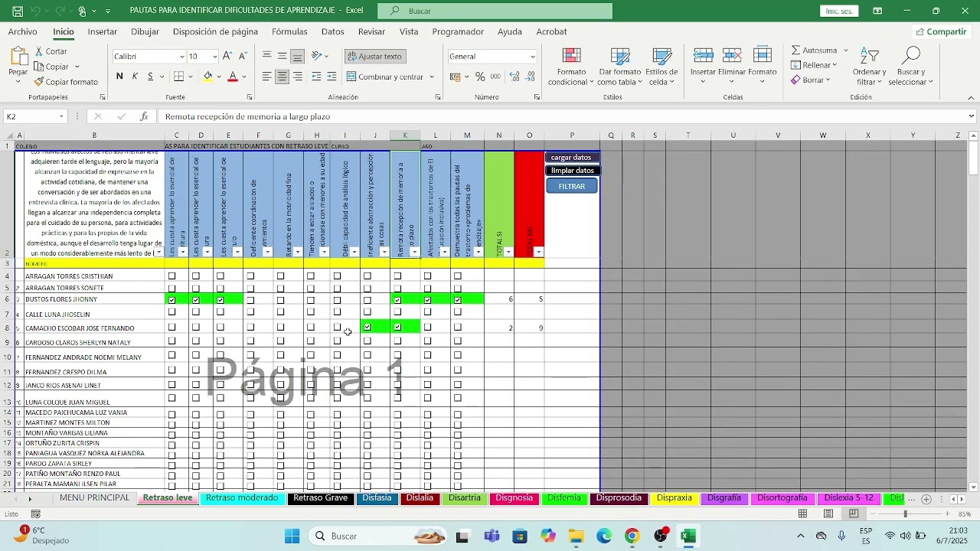Center text horizontally in the cell
Screen dimensions: 980x551
[282, 77]
